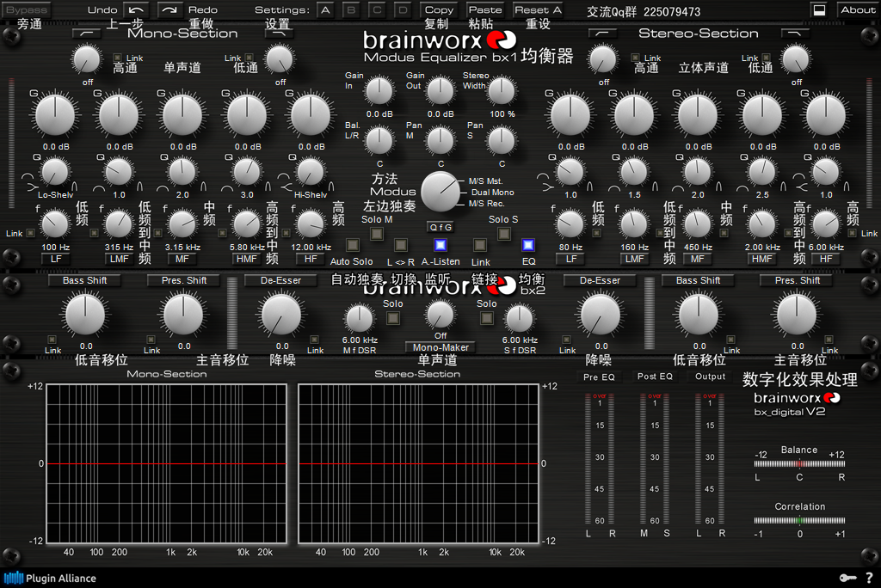Viewport: 881px width, 588px height.
Task: Click Mono-Section LF band button
Action: (x=56, y=259)
